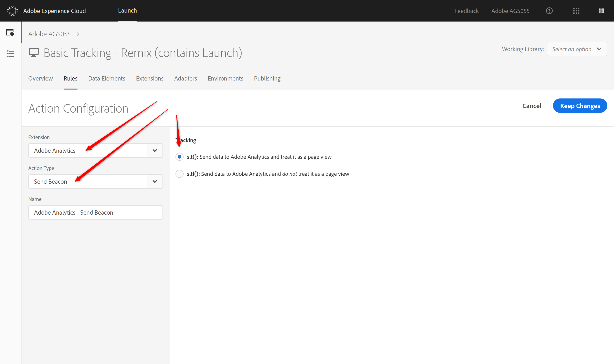Viewport: 614px width, 364px height.
Task: Expand the Extension dropdown arrow
Action: (155, 151)
